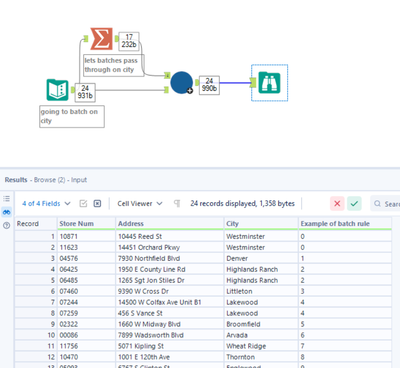The width and height of the screenshot is (400, 368).
Task: Select cell '1265 Sgt Jon Stiles Dr'
Action: tap(170, 280)
